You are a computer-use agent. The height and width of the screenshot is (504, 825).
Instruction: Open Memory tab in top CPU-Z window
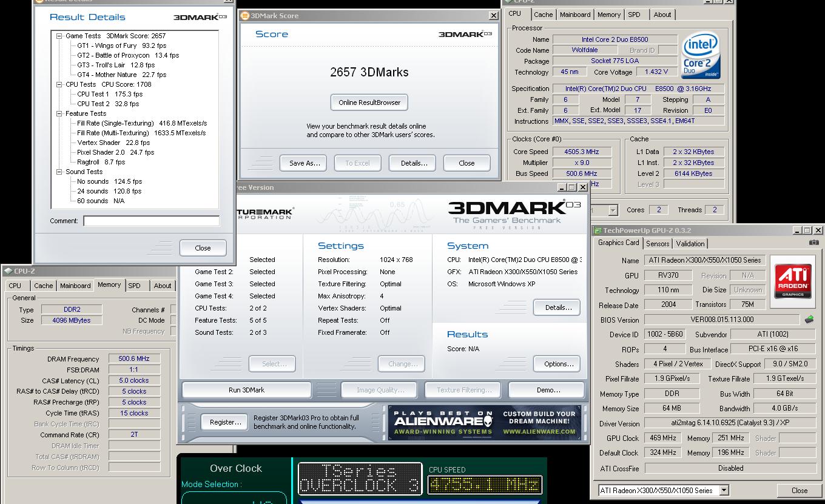click(608, 15)
